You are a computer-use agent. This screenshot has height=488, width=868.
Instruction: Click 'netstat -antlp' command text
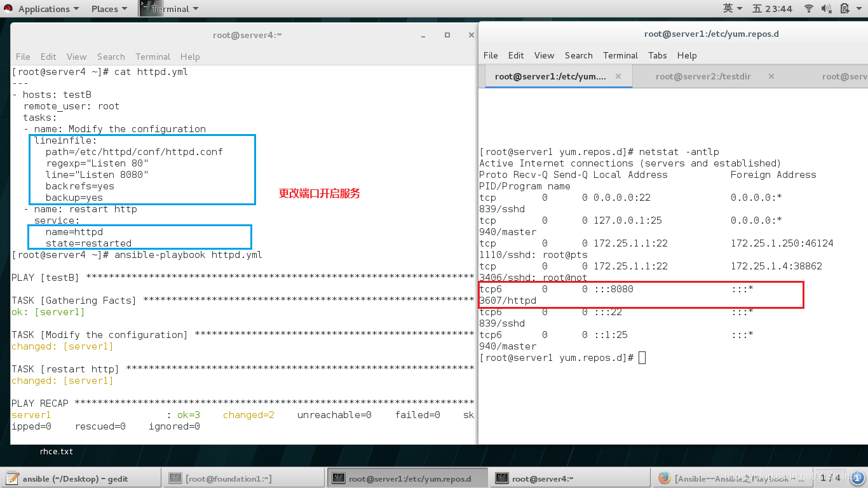tap(679, 152)
